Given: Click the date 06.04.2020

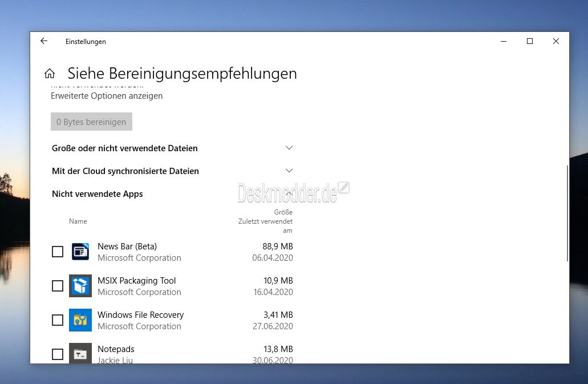Looking at the screenshot, I should pyautogui.click(x=273, y=258).
